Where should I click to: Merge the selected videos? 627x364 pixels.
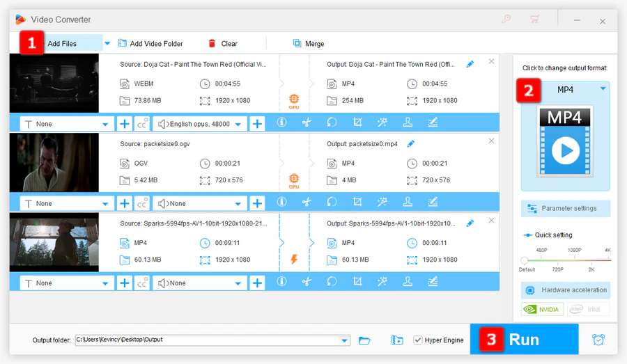point(309,44)
